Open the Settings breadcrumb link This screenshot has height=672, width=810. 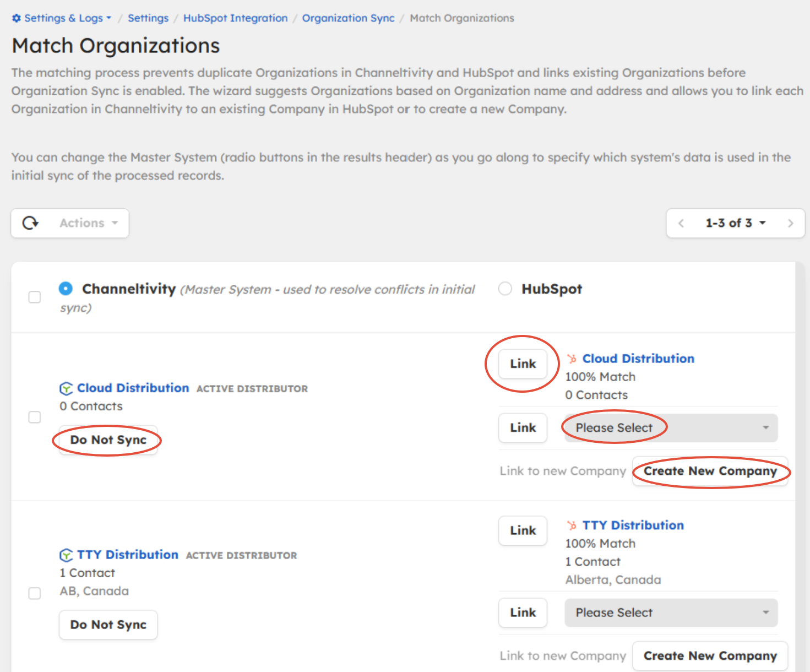pos(148,18)
